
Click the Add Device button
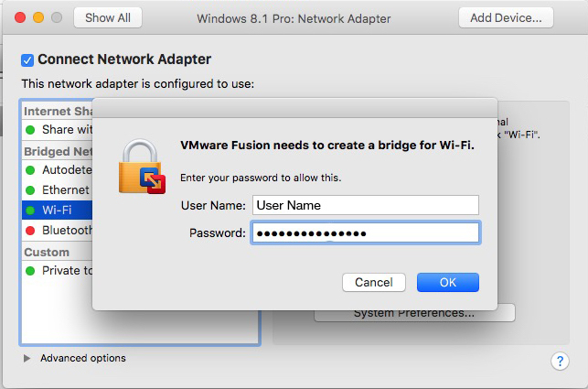(506, 17)
